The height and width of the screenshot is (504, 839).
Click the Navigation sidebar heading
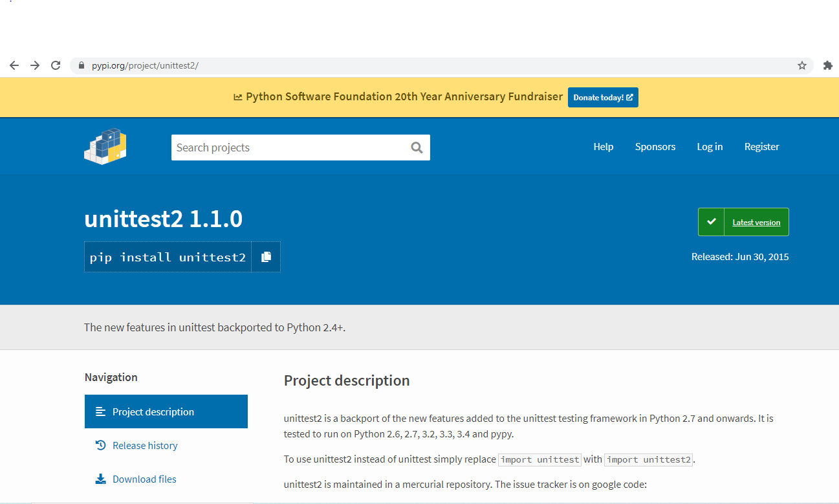tap(111, 377)
